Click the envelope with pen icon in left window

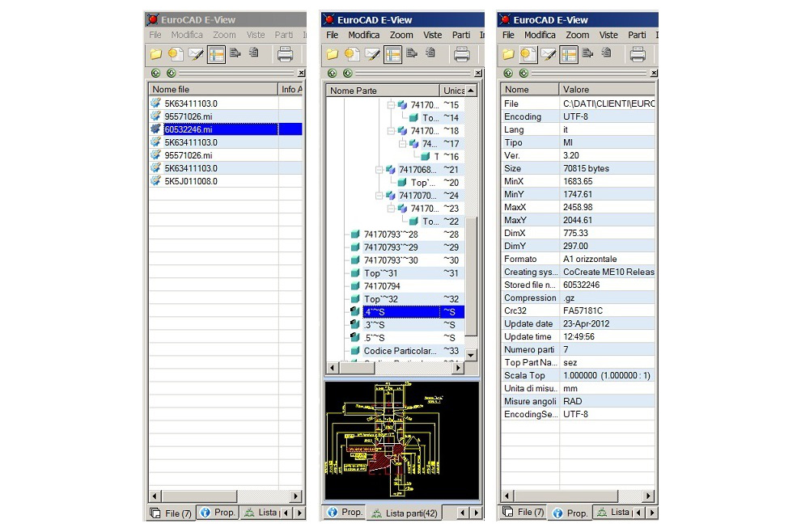196,53
